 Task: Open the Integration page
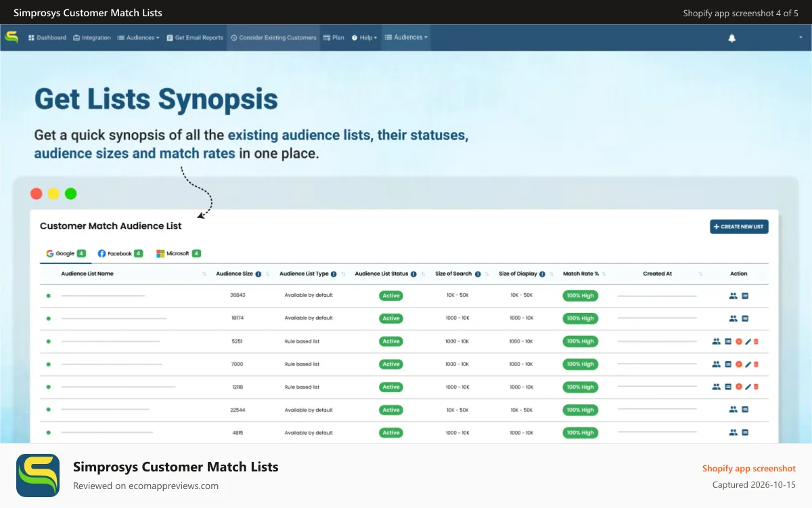coord(91,38)
